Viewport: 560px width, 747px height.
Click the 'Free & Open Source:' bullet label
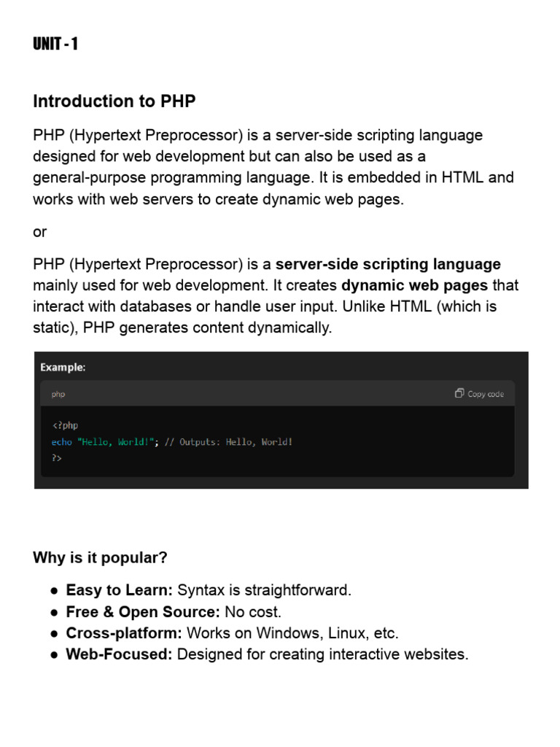pos(143,612)
